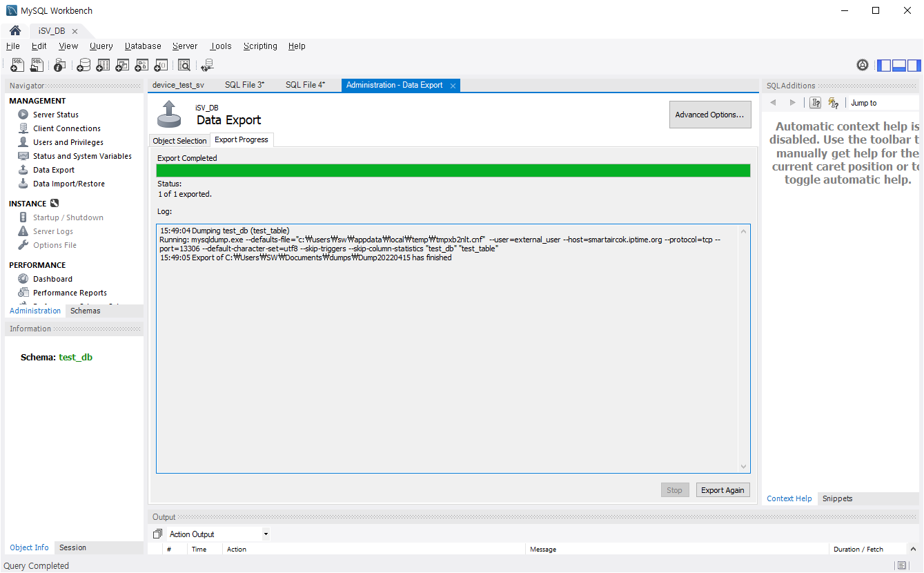Go forward in the context help history
924x573 pixels.
tap(792, 103)
